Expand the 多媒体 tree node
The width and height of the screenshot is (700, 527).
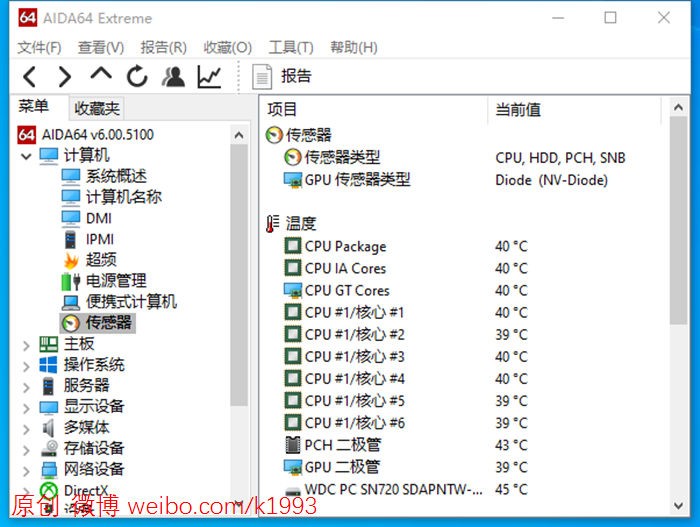point(26,429)
